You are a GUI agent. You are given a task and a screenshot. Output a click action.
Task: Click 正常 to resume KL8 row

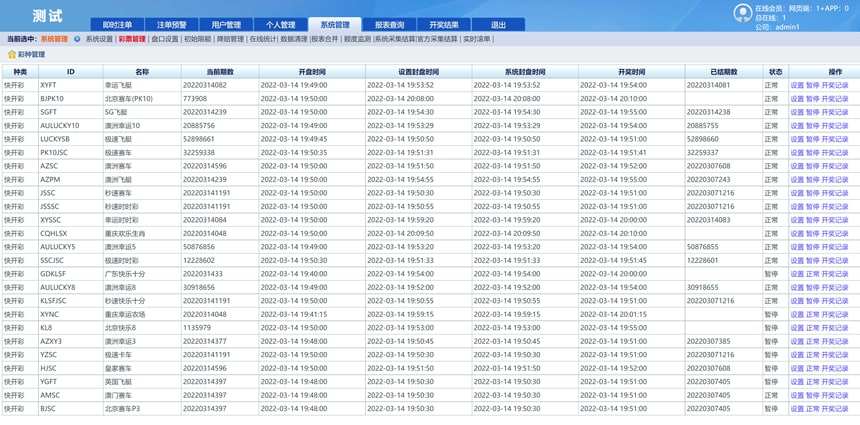pyautogui.click(x=812, y=327)
